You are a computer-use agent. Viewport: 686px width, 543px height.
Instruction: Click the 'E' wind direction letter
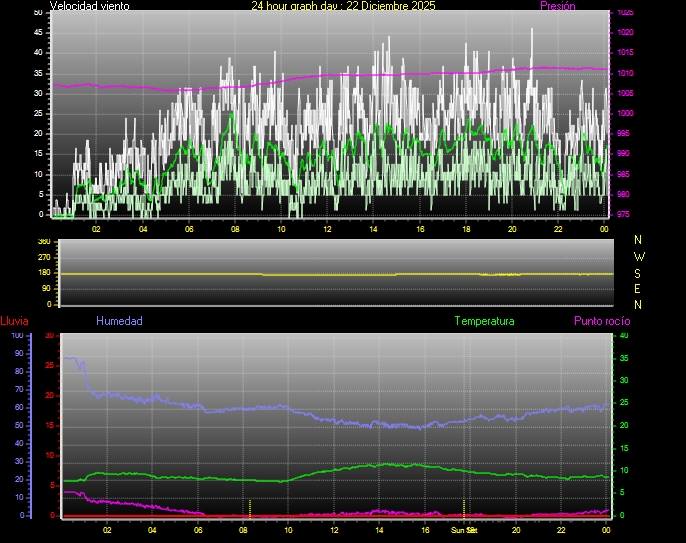click(x=639, y=288)
